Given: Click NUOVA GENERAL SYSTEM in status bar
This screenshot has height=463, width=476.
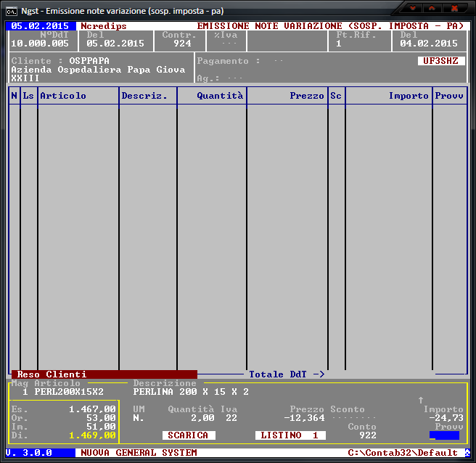Looking at the screenshot, I should coord(139,452).
